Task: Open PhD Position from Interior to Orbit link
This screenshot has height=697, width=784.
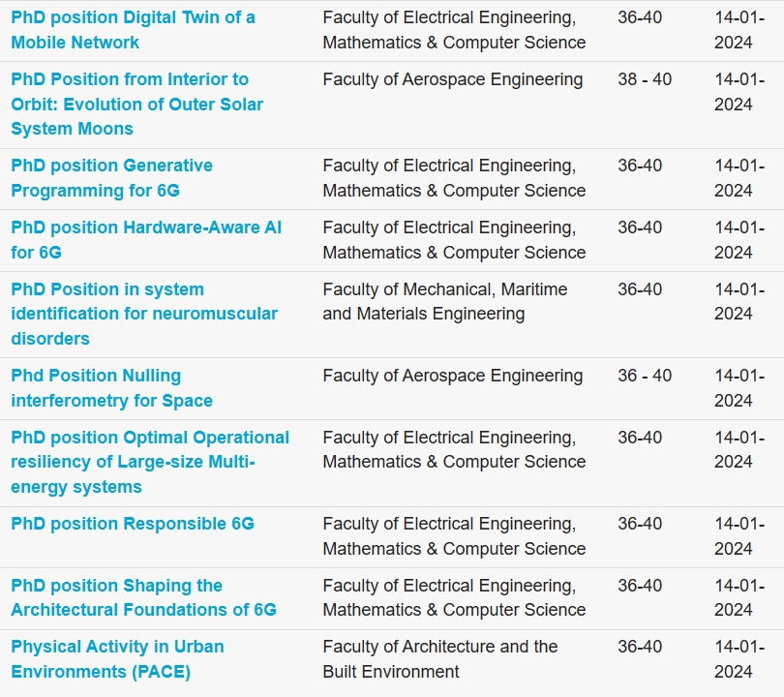Action: coord(137,104)
